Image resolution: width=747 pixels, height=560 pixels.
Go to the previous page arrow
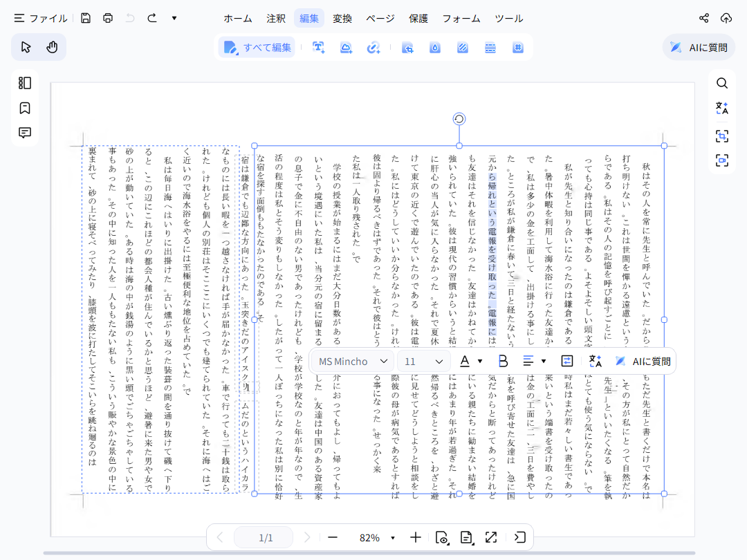[220, 538]
